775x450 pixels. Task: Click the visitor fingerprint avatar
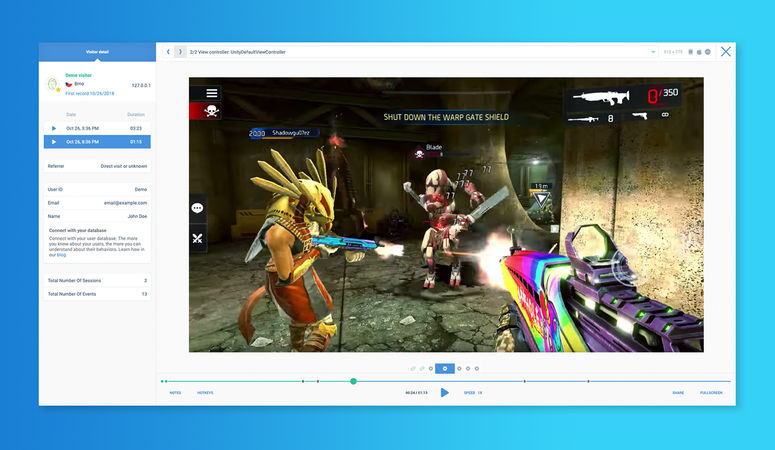(52, 84)
